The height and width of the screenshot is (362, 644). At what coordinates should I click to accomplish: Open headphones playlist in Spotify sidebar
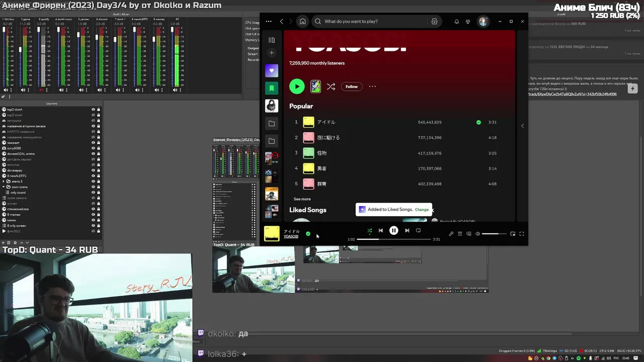[x=272, y=106]
